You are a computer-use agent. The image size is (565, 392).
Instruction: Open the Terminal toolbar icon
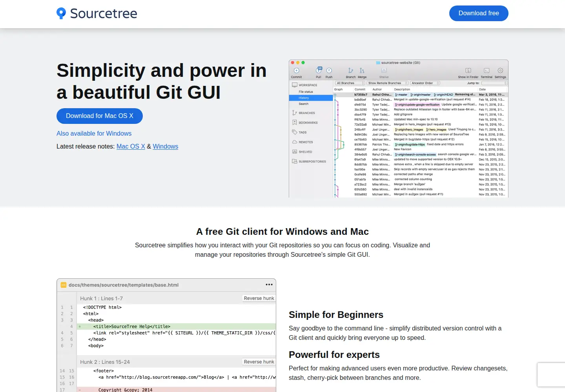pos(487,71)
